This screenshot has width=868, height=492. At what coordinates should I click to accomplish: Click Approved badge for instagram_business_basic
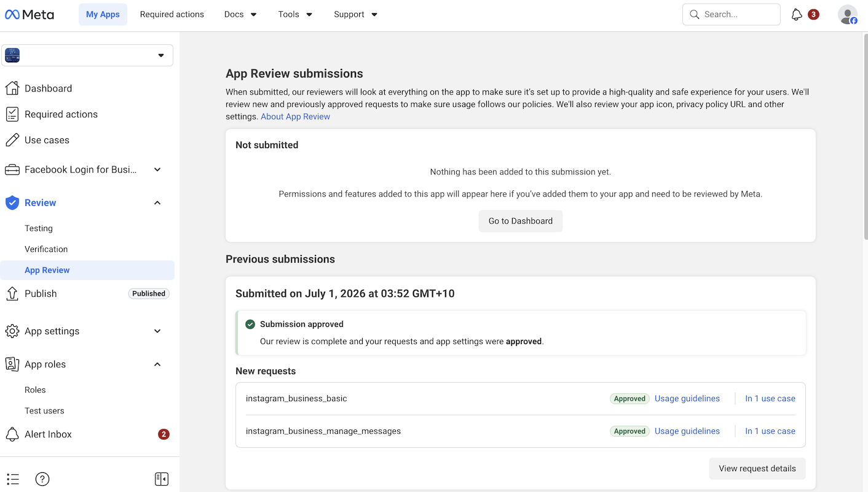pos(629,399)
